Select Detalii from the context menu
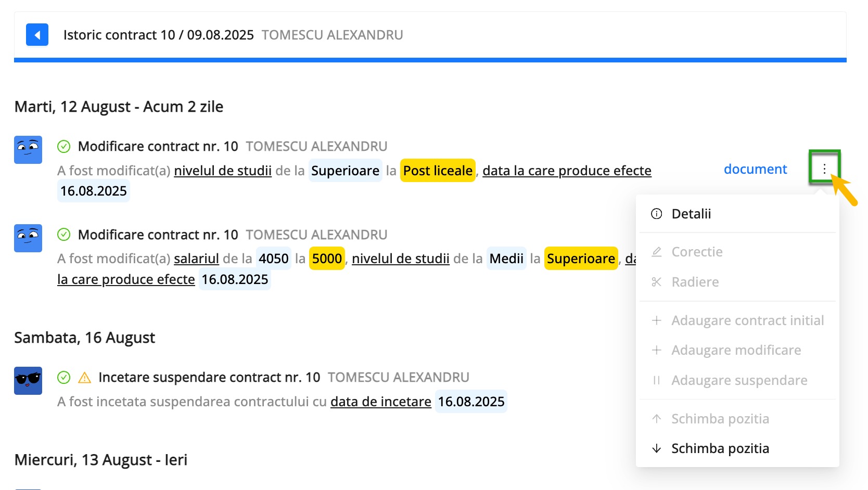This screenshot has height=490, width=868. (x=737, y=214)
